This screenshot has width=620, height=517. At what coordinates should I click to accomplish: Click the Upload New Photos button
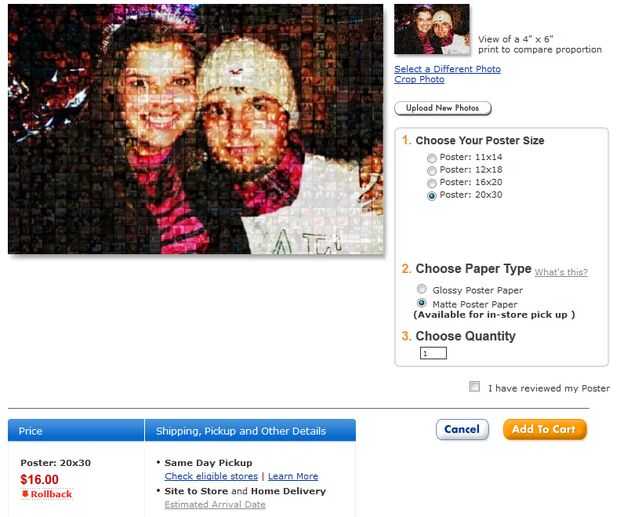tap(443, 108)
